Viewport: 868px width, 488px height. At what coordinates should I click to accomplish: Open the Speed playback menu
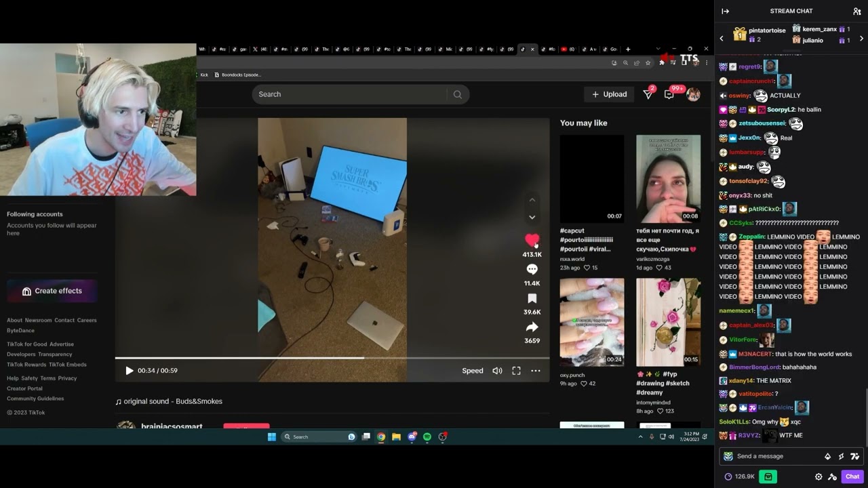point(473,371)
